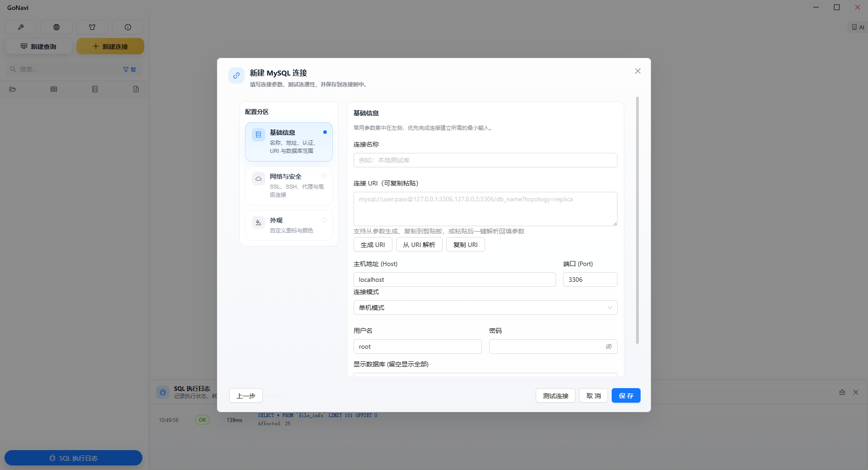Viewport: 868px width, 470px height.
Task: Click the 主机地址 Host field
Action: [x=454, y=280]
